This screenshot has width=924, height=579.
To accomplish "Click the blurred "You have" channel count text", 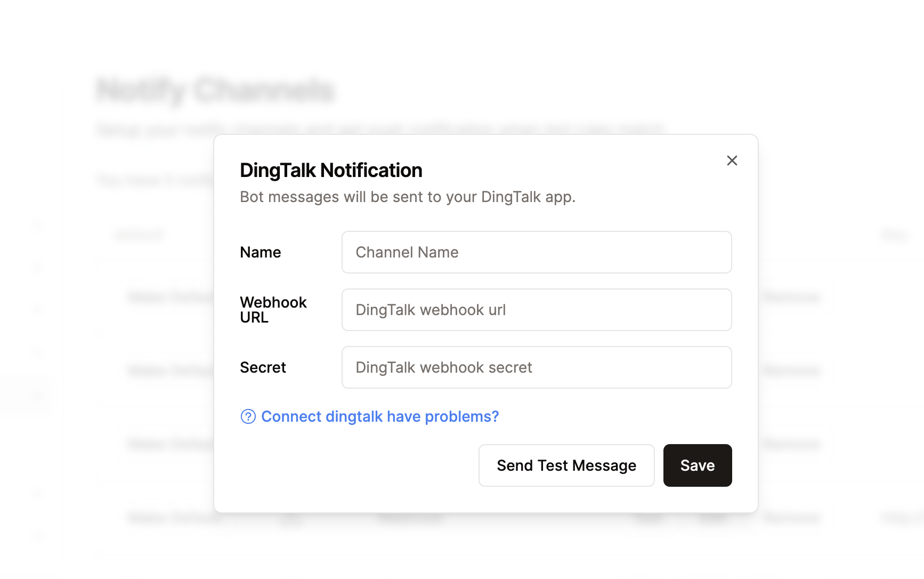I will (x=155, y=181).
